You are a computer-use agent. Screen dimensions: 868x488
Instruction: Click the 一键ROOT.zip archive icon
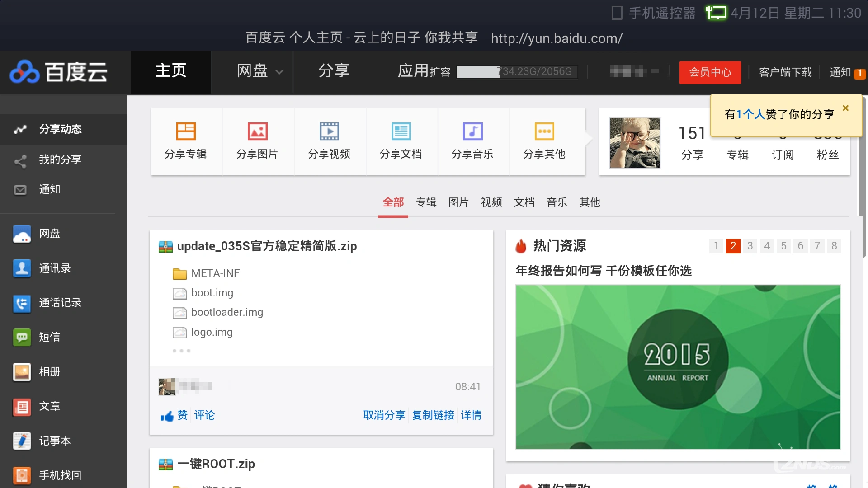coord(166,465)
